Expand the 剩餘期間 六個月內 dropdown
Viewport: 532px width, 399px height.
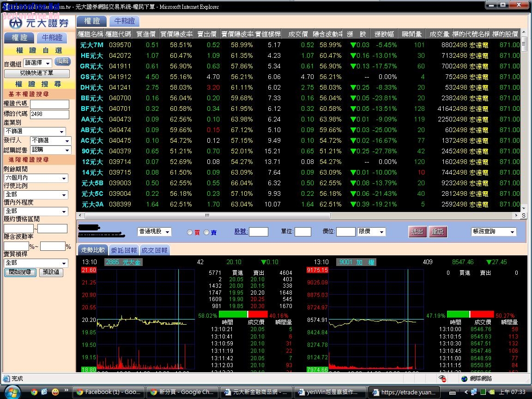pyautogui.click(x=36, y=178)
